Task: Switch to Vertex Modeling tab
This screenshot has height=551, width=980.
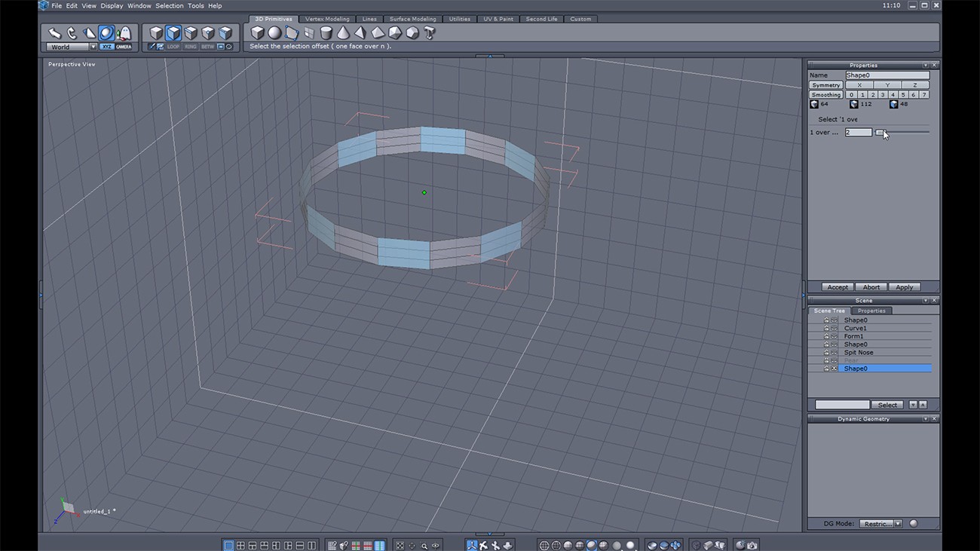Action: point(327,19)
